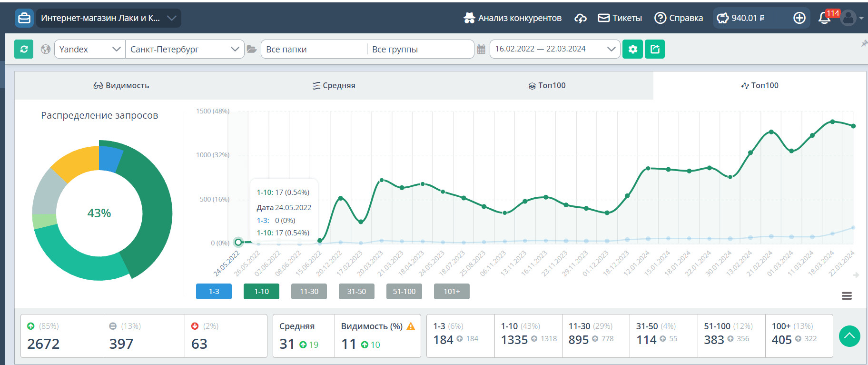This screenshot has width=868, height=365.
Task: Click the round green scroll-up arrow button
Action: 849,336
